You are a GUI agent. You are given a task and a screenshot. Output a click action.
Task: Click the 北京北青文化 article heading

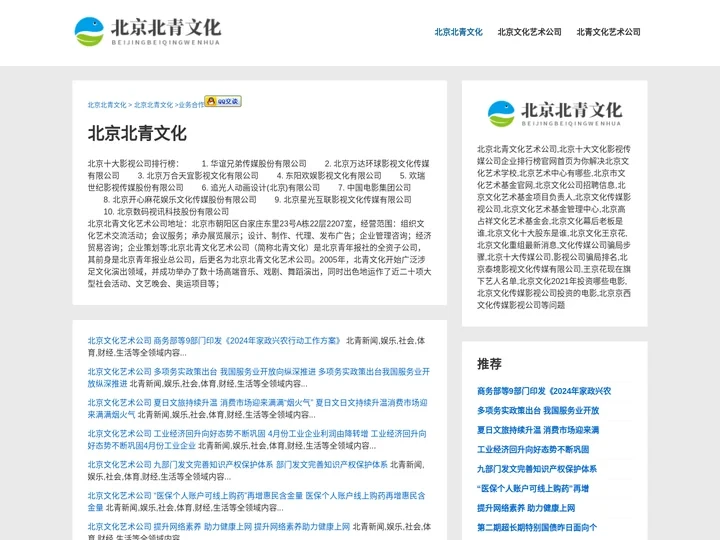pyautogui.click(x=137, y=134)
